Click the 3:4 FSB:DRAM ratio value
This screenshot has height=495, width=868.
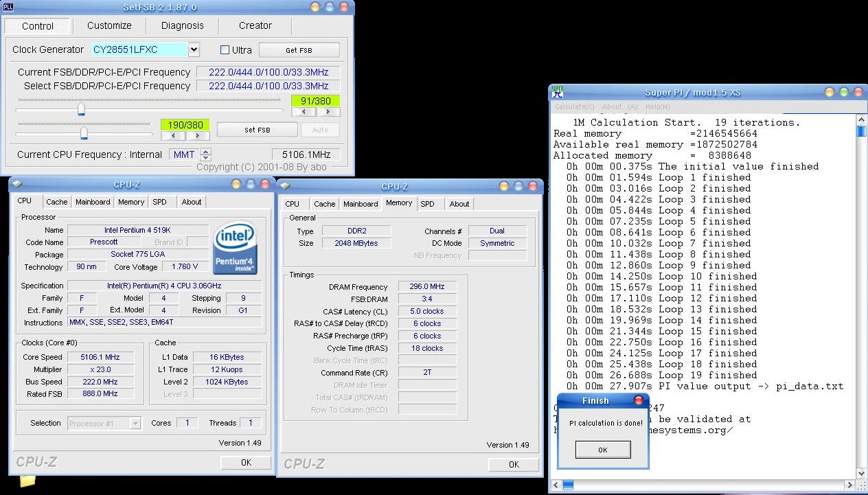(427, 299)
